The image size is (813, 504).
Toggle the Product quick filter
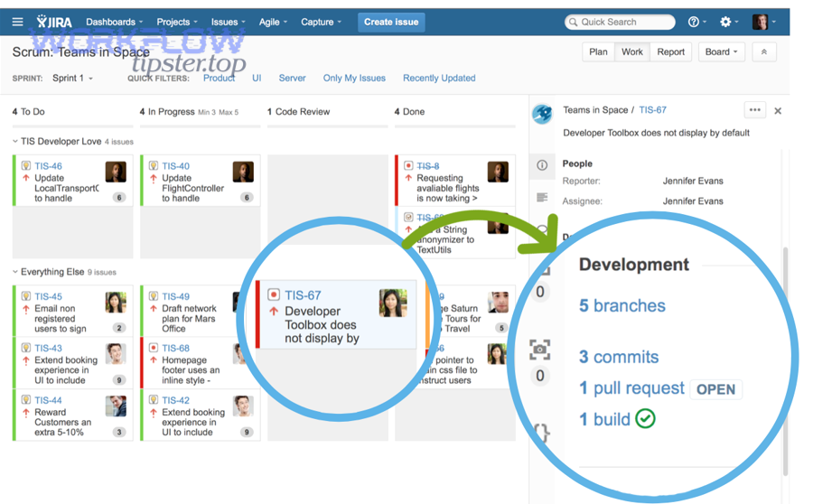[219, 78]
